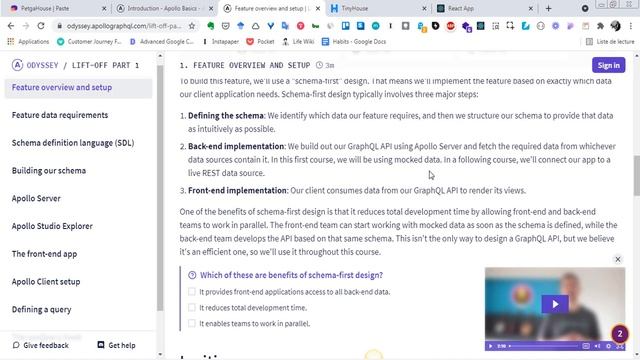
Task: Open the Liste de lecture reading list
Action: 611,41
